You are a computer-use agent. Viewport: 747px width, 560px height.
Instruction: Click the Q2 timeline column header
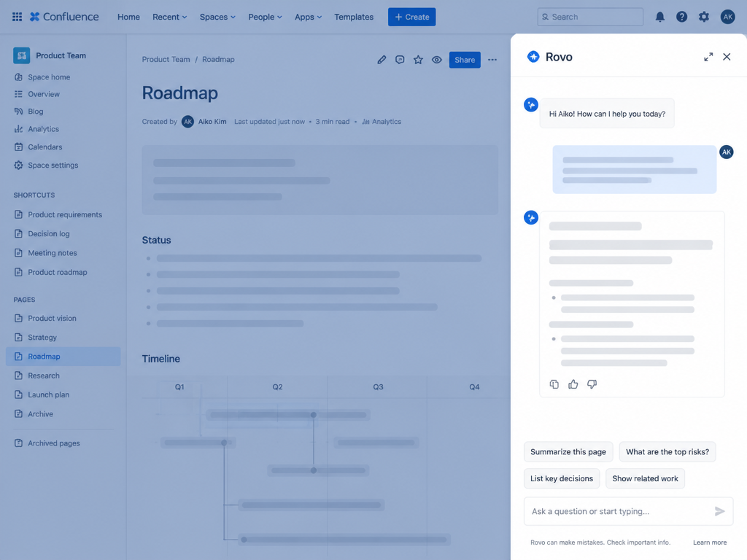point(277,387)
